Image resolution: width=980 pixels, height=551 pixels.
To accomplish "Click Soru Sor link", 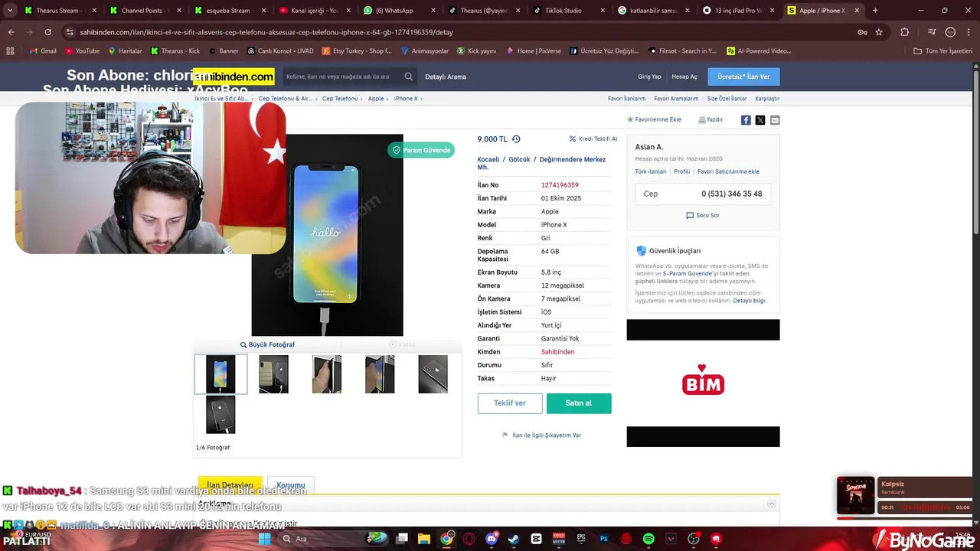I will pyautogui.click(x=703, y=215).
